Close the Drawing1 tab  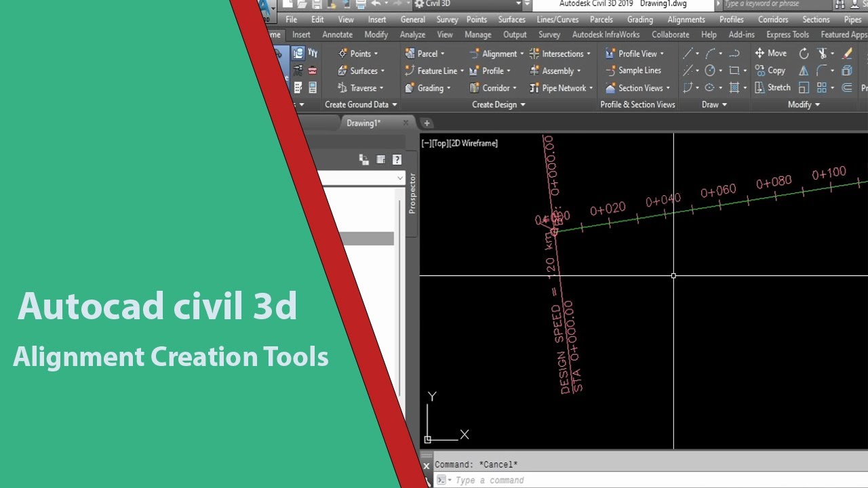pyautogui.click(x=406, y=123)
